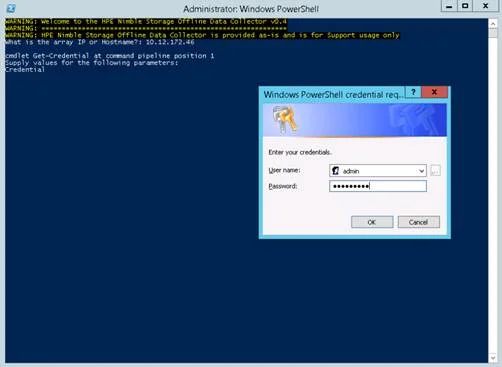This screenshot has height=367, width=502.
Task: Click the user avatar icon in the User name field
Action: tap(336, 171)
